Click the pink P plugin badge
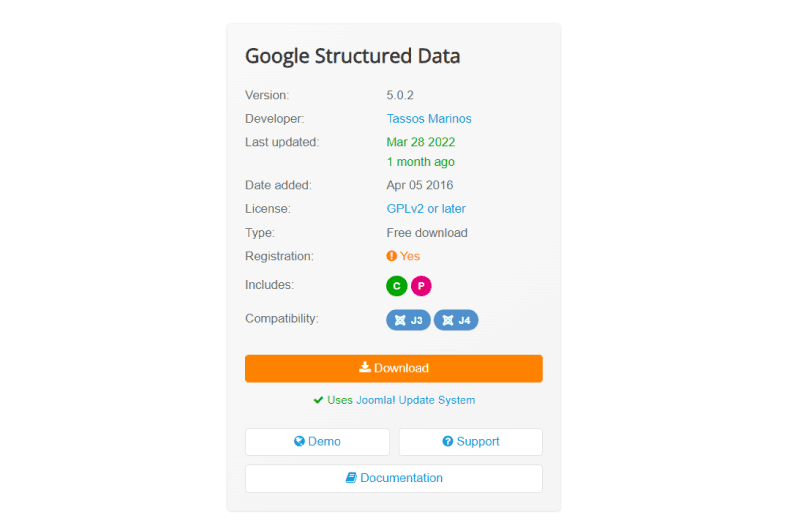Image resolution: width=800 pixels, height=530 pixels. point(421,286)
